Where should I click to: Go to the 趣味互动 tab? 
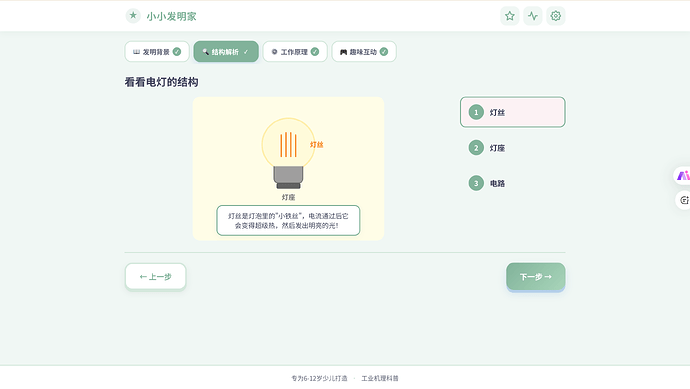[x=364, y=52]
